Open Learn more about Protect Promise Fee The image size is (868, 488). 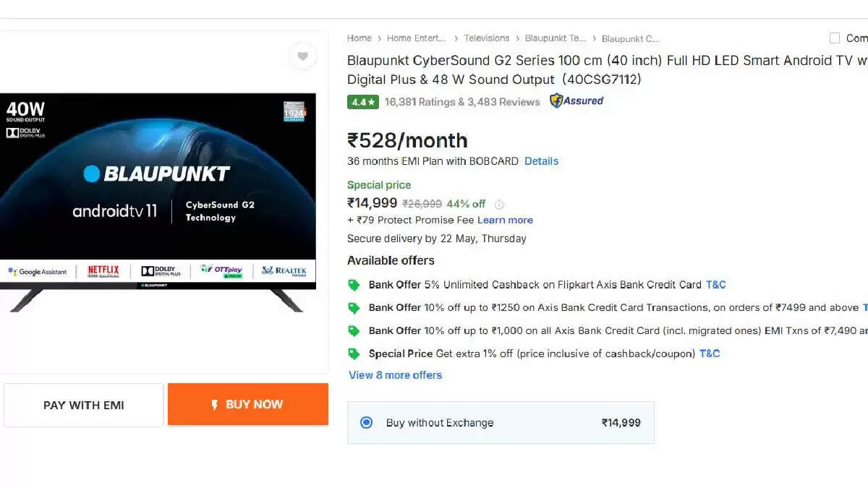[505, 221]
